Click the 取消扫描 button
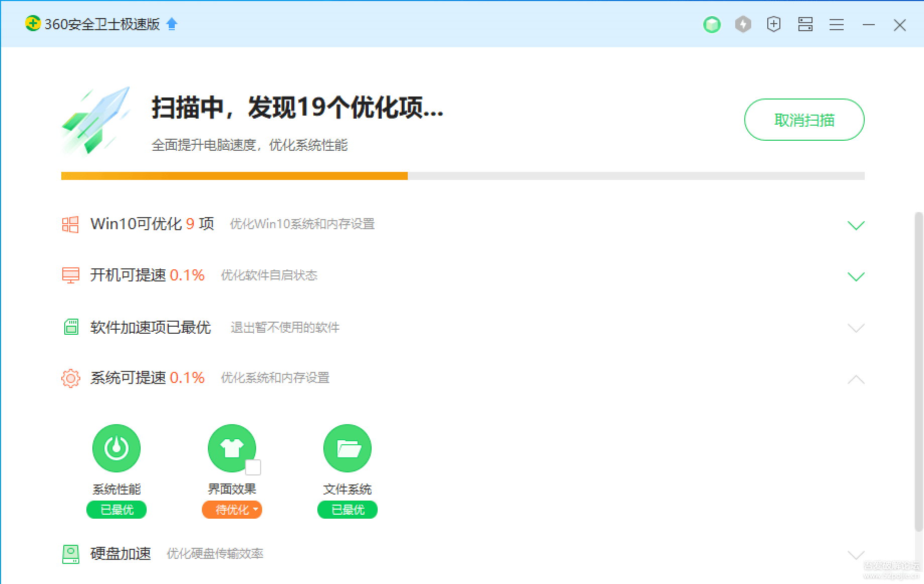The height and width of the screenshot is (584, 924). [804, 120]
